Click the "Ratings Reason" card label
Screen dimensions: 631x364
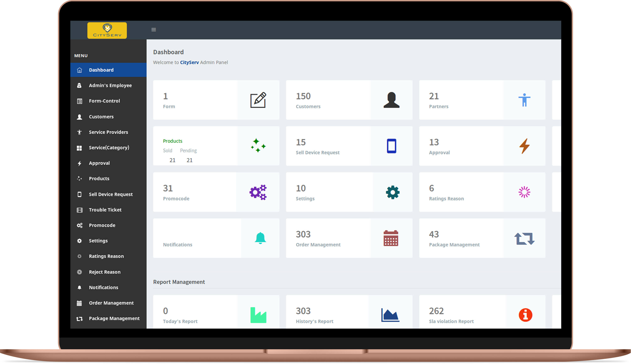tap(446, 199)
